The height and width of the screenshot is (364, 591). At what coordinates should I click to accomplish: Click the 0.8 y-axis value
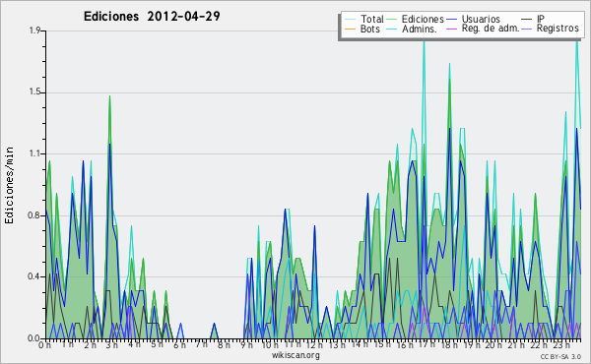coord(34,215)
